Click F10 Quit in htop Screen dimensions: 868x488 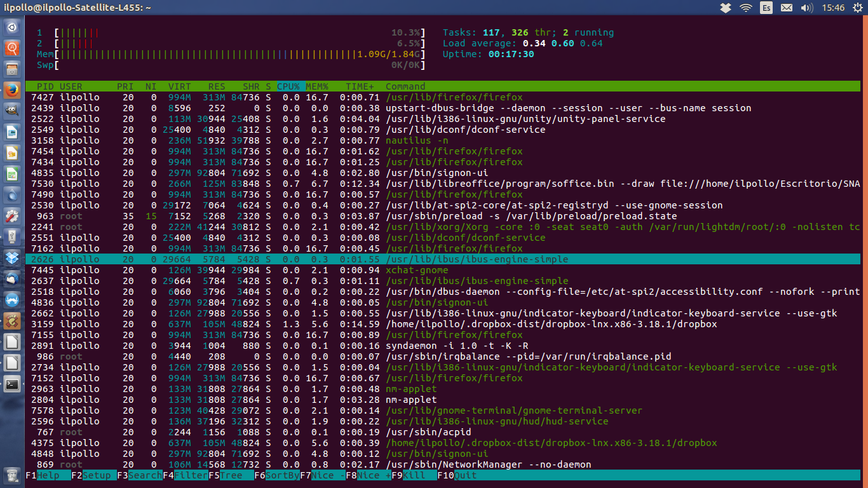[457, 475]
